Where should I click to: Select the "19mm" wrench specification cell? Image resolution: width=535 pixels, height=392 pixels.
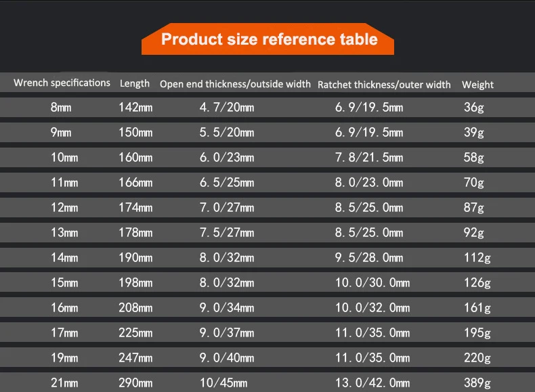coord(64,358)
